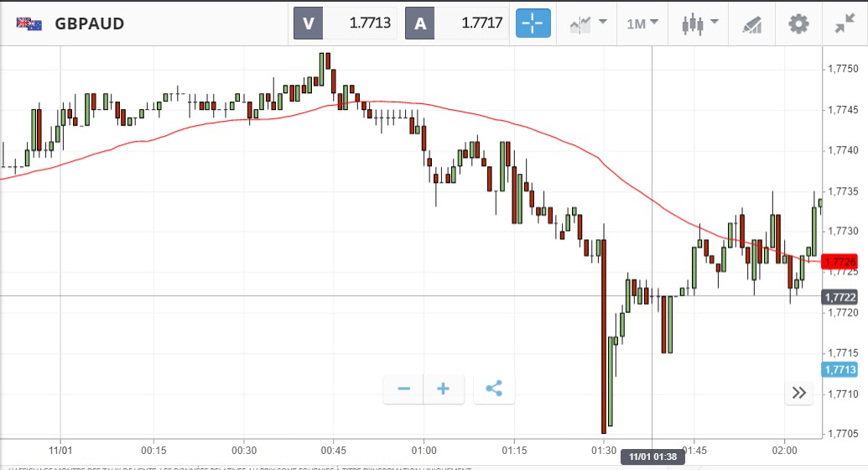Viewport: 868px width, 470px height.
Task: Click the sell (V) price button 1.7713
Action: point(345,23)
